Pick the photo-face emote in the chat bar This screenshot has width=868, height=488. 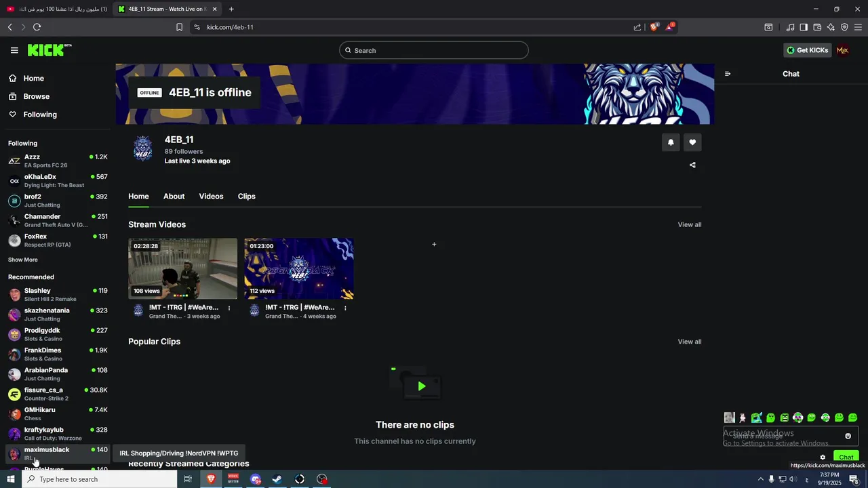729,418
